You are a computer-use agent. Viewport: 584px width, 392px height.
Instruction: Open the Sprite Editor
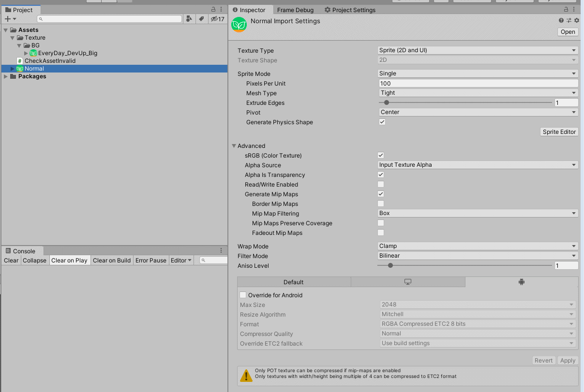[559, 132]
